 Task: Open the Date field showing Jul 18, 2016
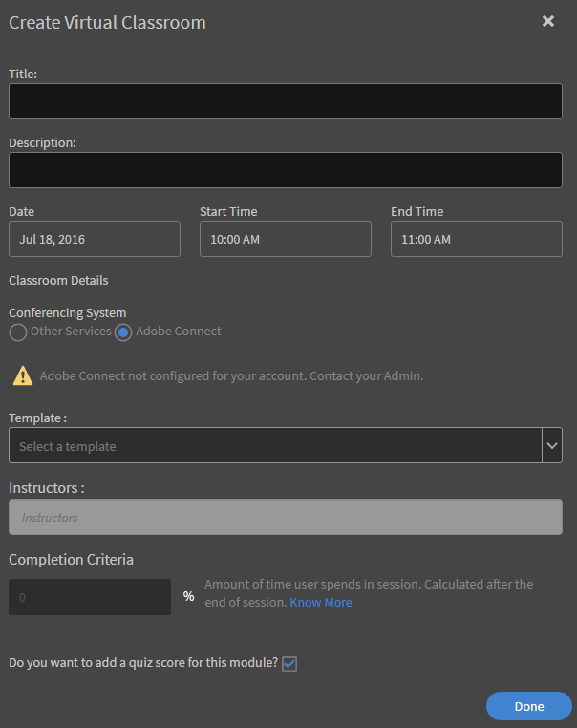(x=95, y=239)
